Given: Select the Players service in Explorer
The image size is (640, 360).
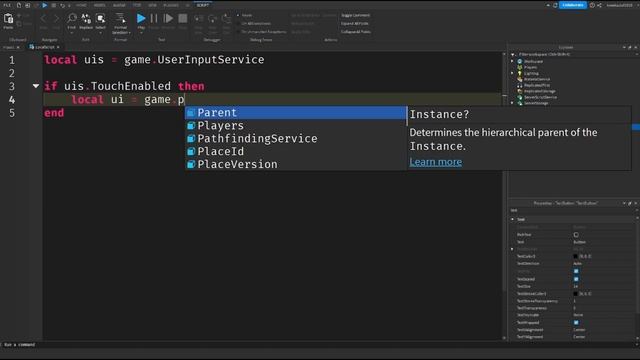Looking at the screenshot, I should pyautogui.click(x=530, y=67).
